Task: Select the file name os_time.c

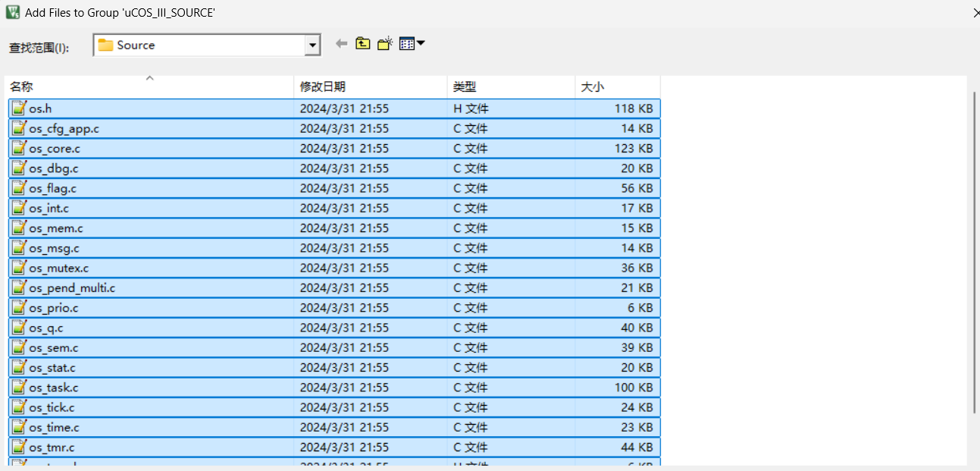Action: pos(54,427)
